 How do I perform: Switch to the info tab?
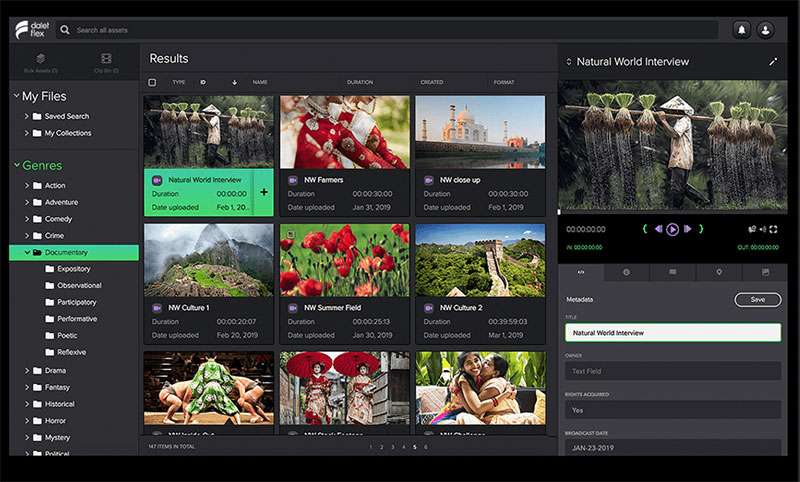point(627,272)
